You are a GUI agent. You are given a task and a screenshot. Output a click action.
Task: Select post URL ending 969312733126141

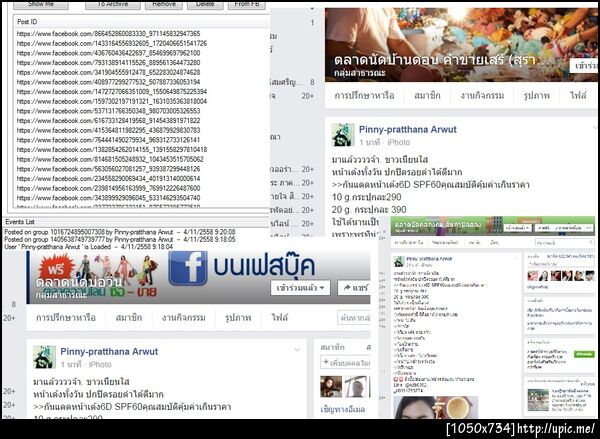pyautogui.click(x=108, y=140)
